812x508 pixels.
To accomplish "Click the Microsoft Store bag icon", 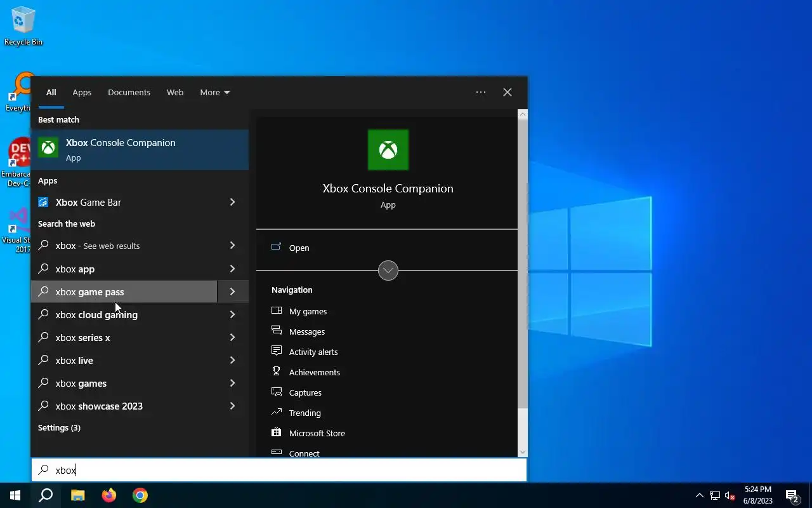I will [277, 432].
